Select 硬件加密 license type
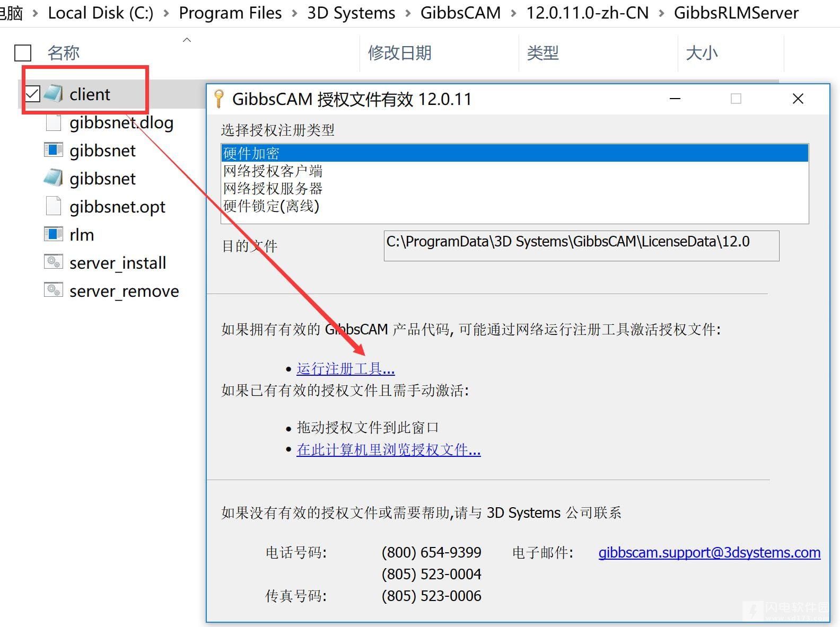The width and height of the screenshot is (840, 627). (514, 153)
